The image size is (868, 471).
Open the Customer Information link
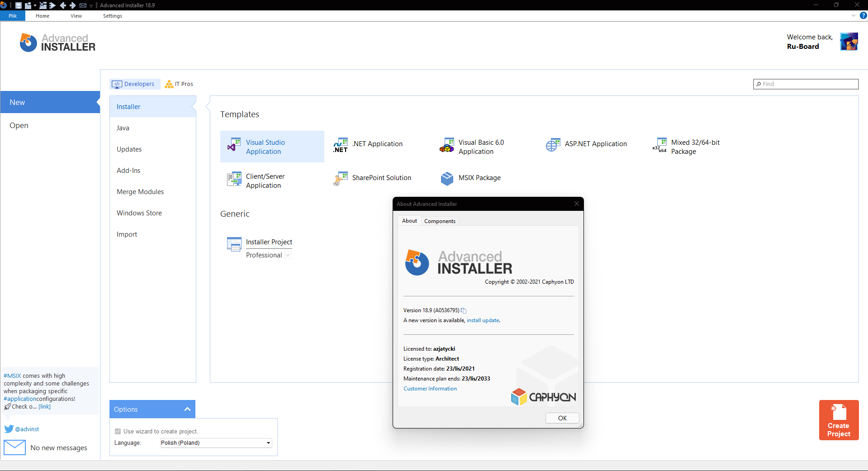point(430,389)
